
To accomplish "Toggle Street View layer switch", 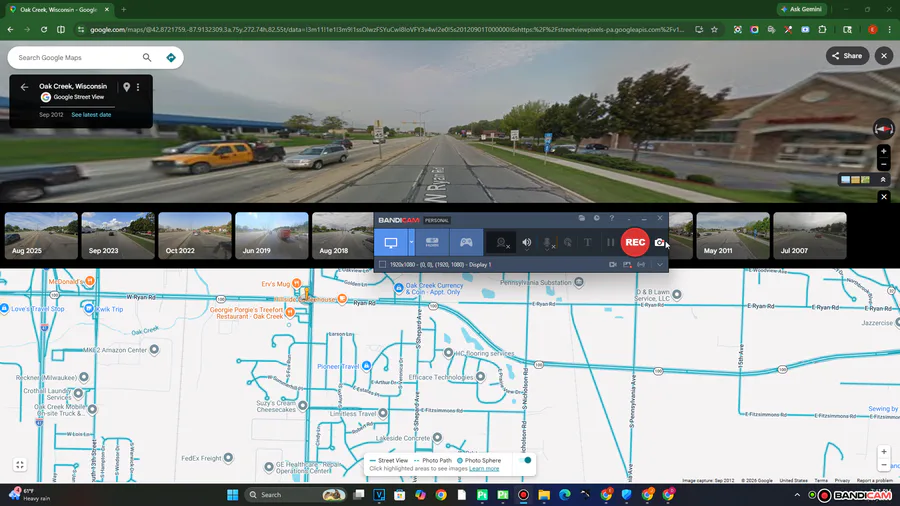I will (525, 460).
